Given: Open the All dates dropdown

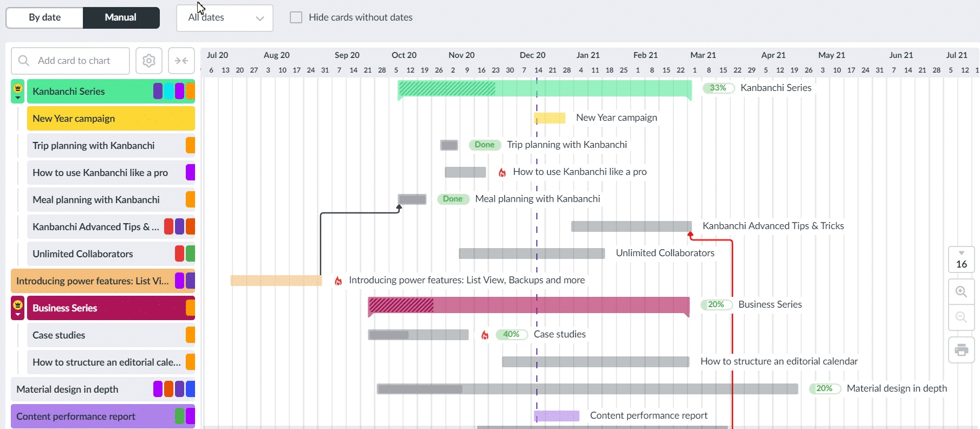Looking at the screenshot, I should tap(225, 18).
